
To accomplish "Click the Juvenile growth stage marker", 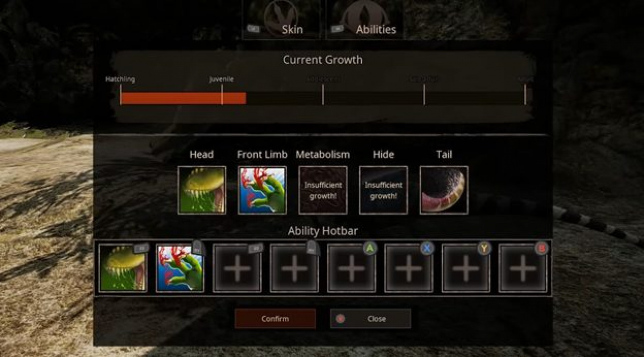I will tap(222, 80).
